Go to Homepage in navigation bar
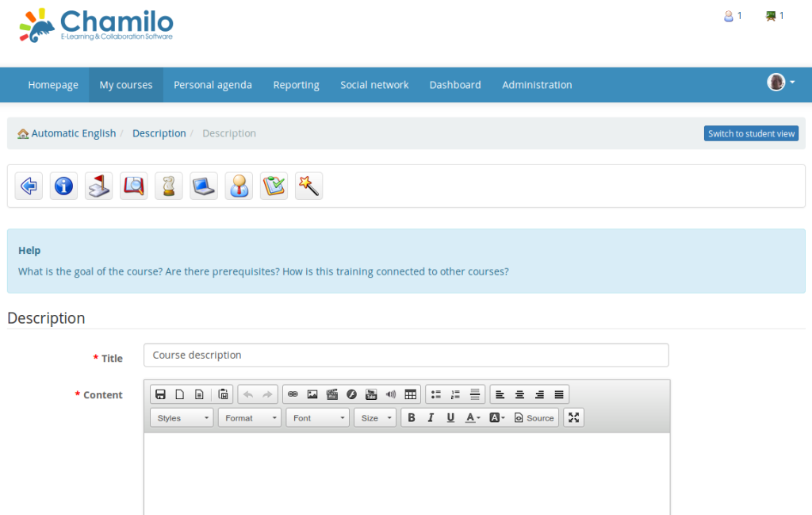 53,85
